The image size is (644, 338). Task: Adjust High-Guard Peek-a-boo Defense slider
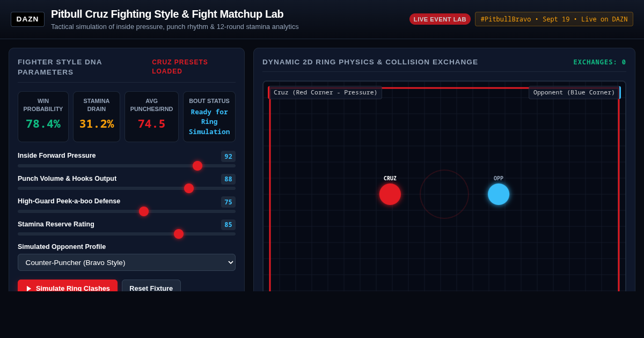(127, 211)
